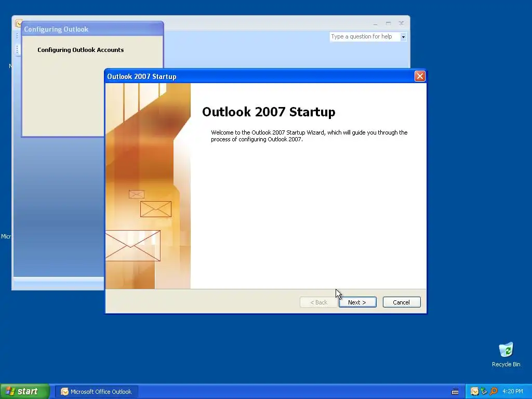Cancel the Outlook 2007 Startup wizard
The image size is (532, 399).
[x=402, y=302]
